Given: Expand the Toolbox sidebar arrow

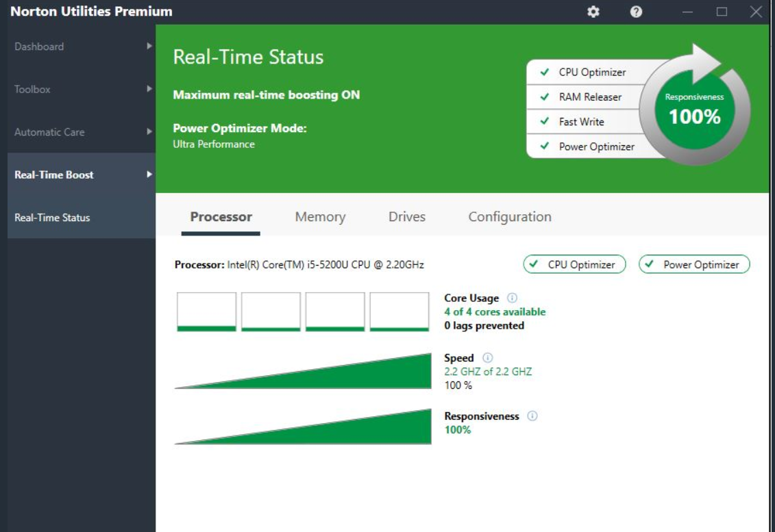Looking at the screenshot, I should pos(149,89).
